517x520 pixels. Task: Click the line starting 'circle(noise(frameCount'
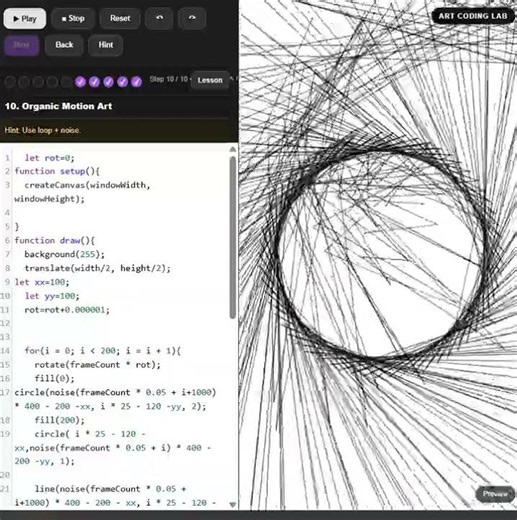pyautogui.click(x=115, y=393)
